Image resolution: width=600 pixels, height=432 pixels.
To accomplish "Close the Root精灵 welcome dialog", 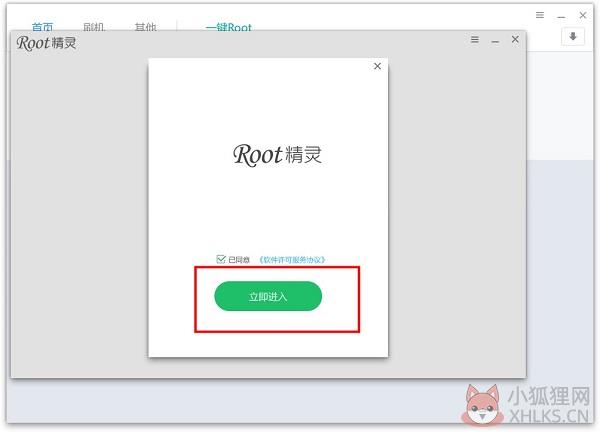I will tap(377, 66).
